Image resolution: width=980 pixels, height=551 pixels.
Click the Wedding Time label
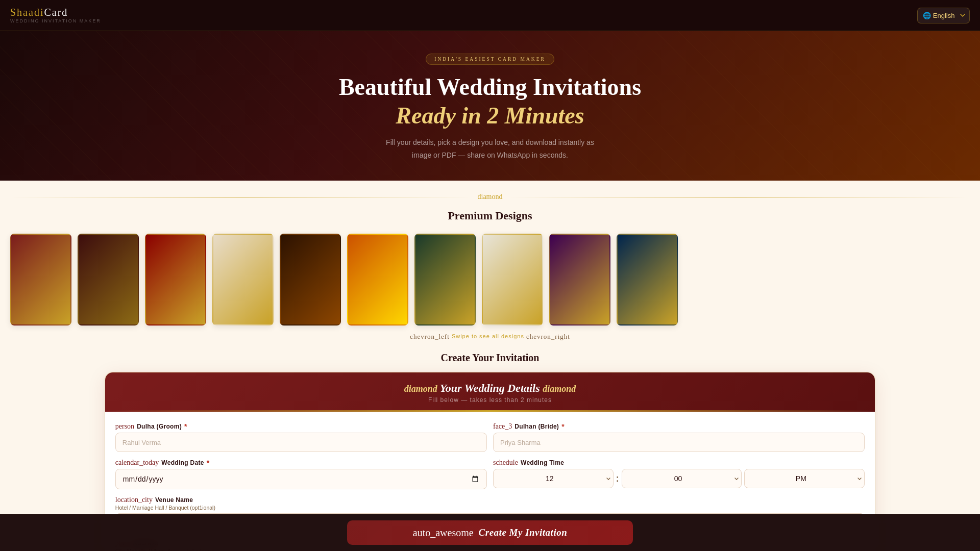pyautogui.click(x=542, y=463)
